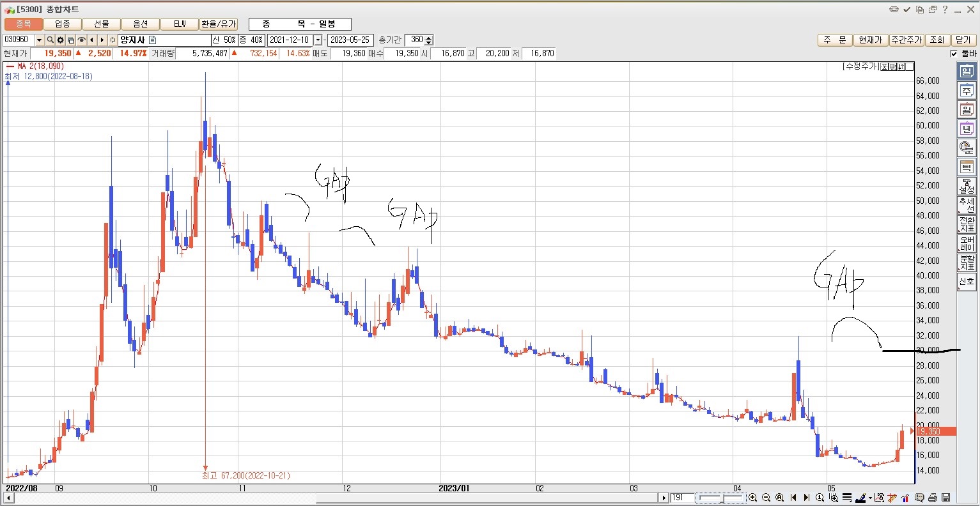Select the weekly (주) chart period icon
This screenshot has height=506, width=980.
coord(966,91)
